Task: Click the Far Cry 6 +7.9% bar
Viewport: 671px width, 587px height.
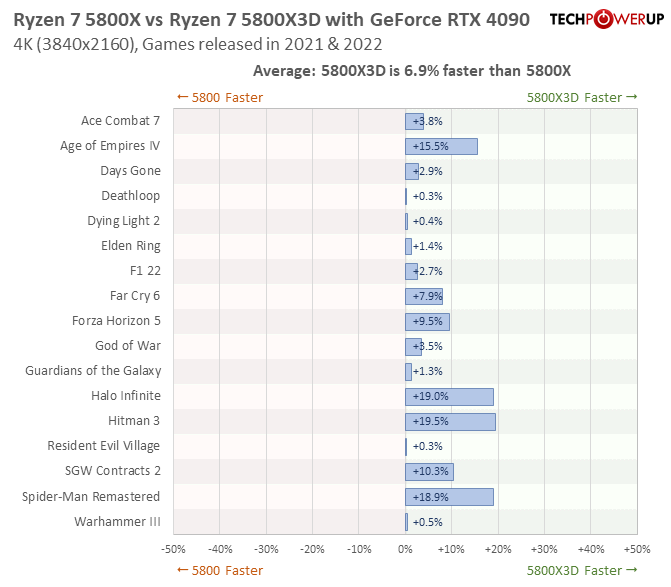Action: [423, 296]
